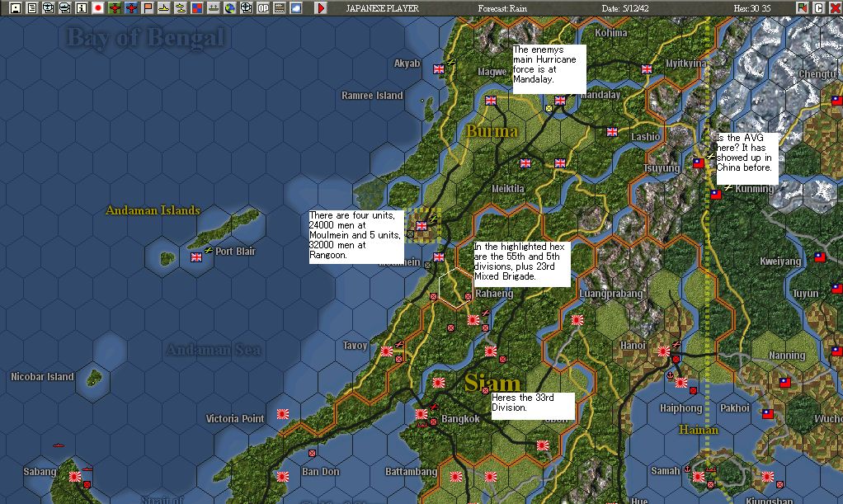
Task: Click the 'Pakhoi' map label
Action: [735, 408]
